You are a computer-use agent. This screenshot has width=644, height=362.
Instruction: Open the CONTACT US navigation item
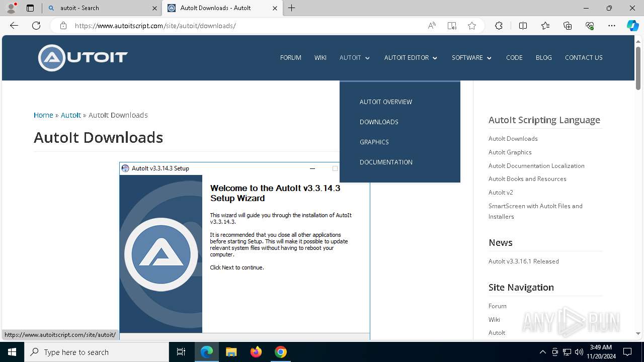pos(584,58)
